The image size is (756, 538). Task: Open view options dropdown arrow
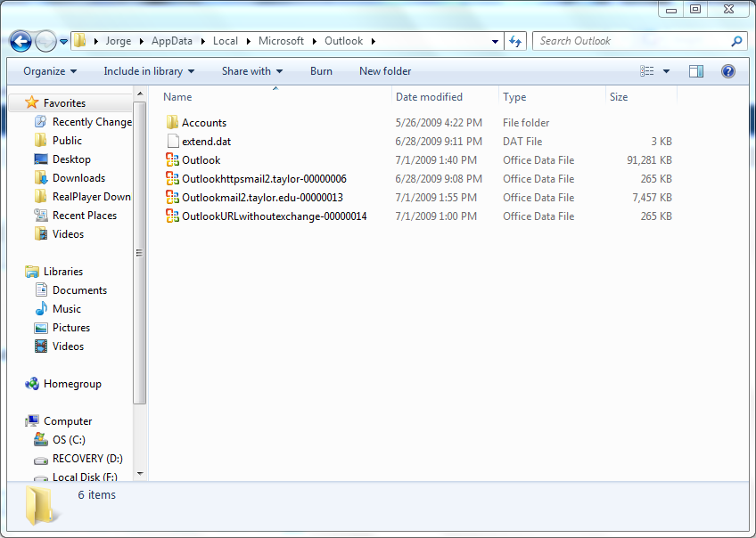[666, 71]
